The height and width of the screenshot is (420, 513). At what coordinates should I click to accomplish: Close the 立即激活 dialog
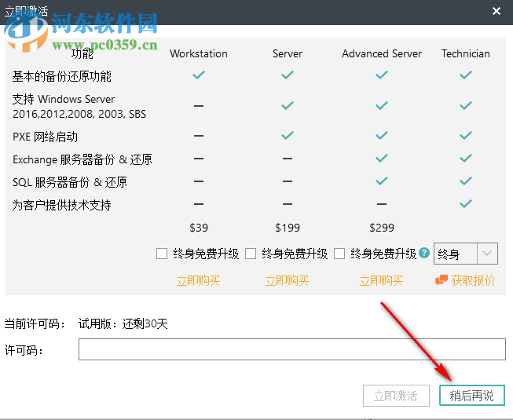[x=497, y=11]
